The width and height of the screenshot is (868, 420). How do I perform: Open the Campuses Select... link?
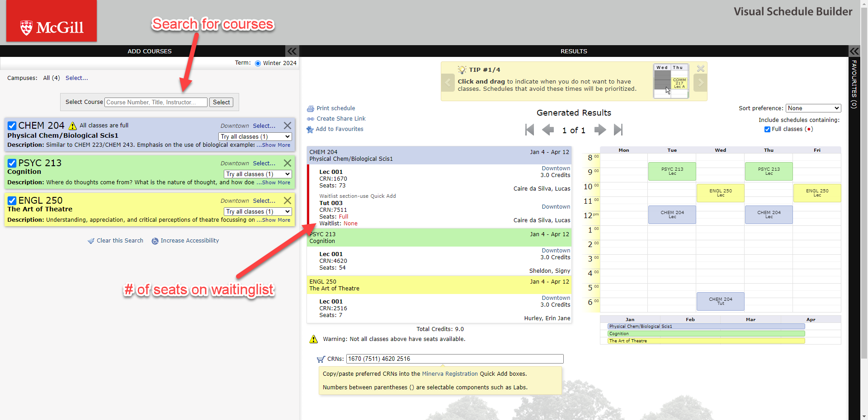tap(77, 78)
